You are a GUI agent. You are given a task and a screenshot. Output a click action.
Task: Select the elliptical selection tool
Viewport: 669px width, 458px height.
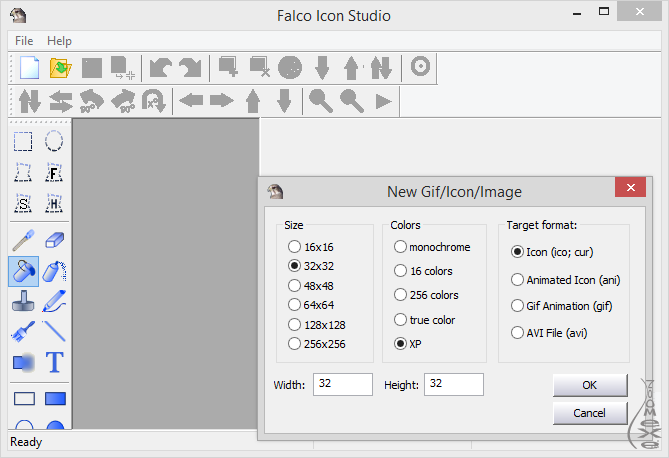[54, 142]
